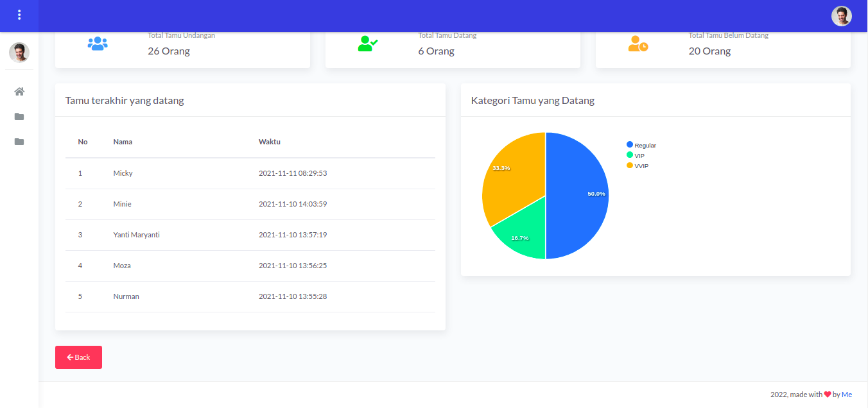Click the sidebar user avatar photo
The height and width of the screenshot is (408, 868).
(x=19, y=53)
